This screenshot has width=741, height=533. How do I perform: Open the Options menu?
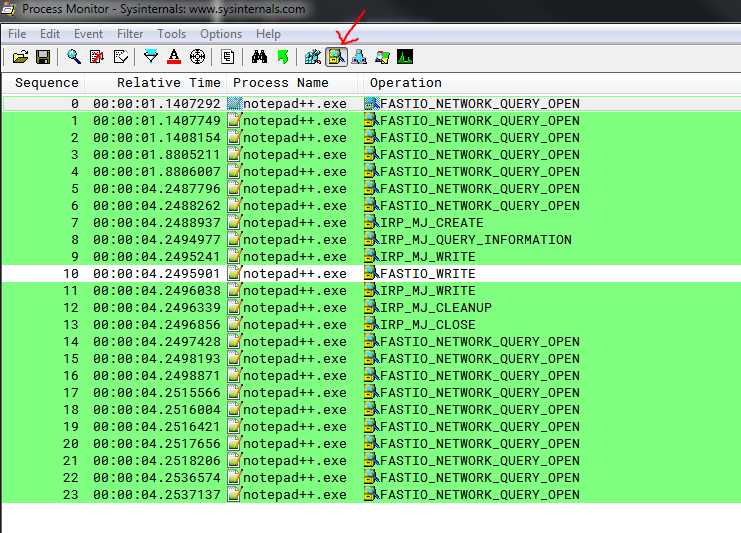click(x=221, y=34)
